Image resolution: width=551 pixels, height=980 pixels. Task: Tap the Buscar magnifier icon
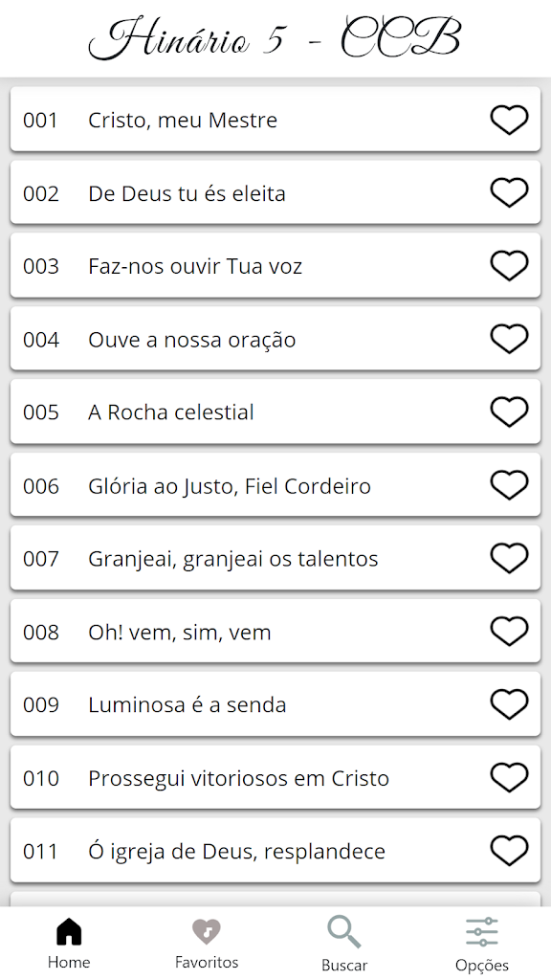[x=344, y=932]
